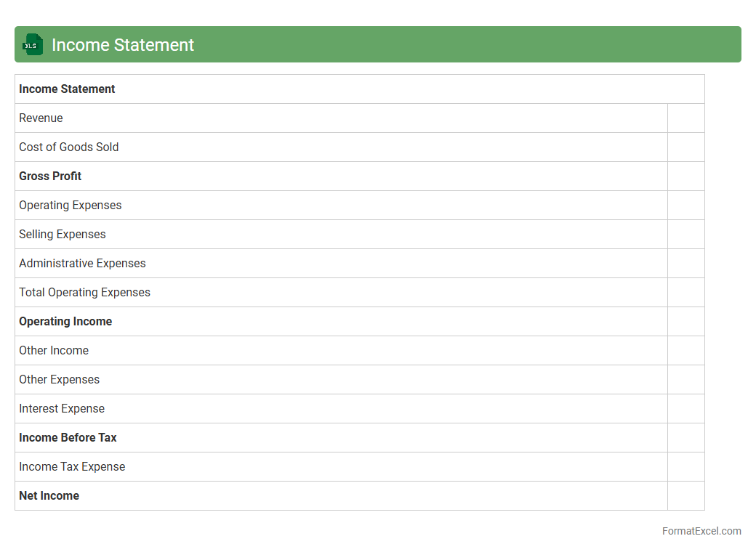Select the Selling Expenses value cell
The image size is (756, 552).
point(685,235)
